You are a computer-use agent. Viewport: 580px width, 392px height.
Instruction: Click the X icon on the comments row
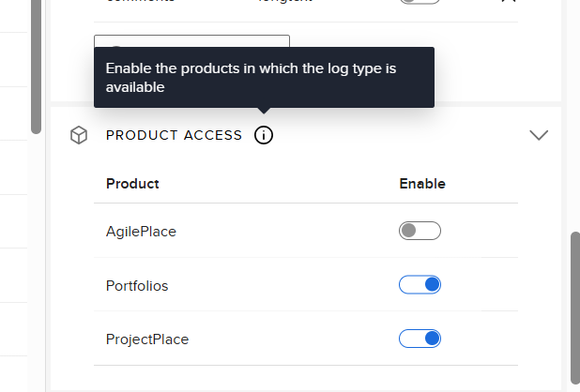coord(509,2)
